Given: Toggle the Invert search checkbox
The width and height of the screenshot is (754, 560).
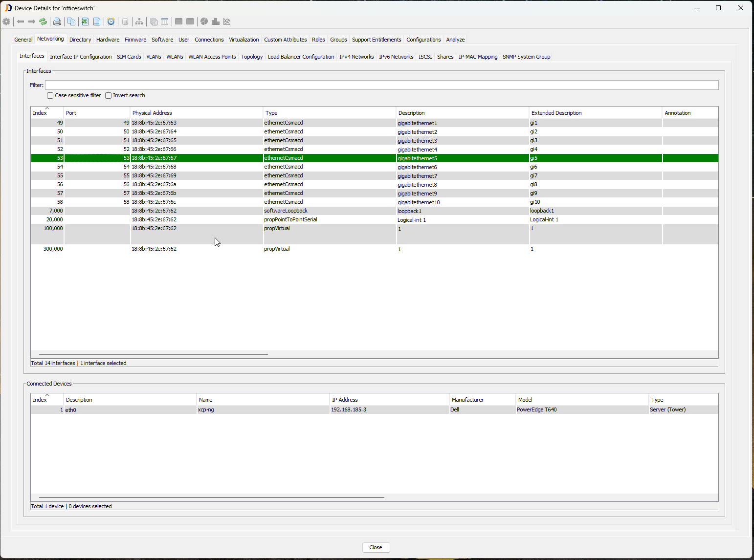Looking at the screenshot, I should pyautogui.click(x=108, y=96).
